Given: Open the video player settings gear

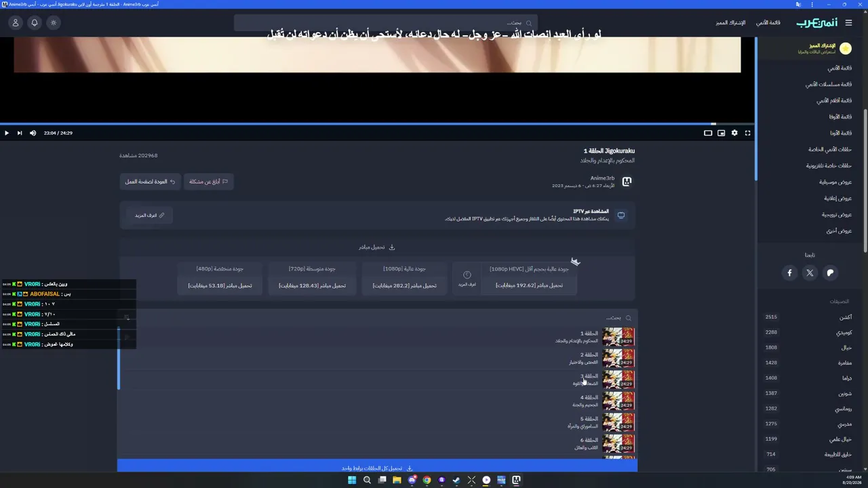Looking at the screenshot, I should [734, 133].
